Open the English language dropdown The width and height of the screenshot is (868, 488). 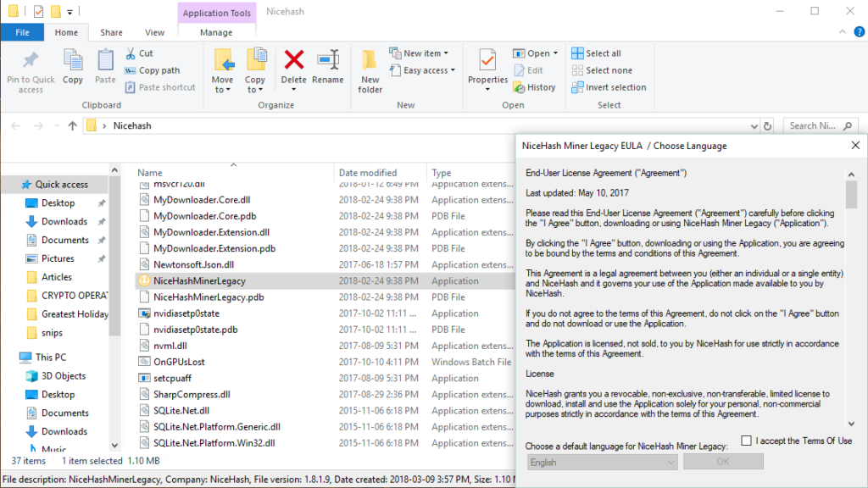[x=603, y=462]
